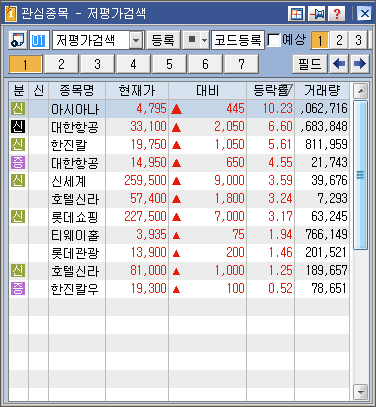Select the 신세계 stock name

click(69, 181)
